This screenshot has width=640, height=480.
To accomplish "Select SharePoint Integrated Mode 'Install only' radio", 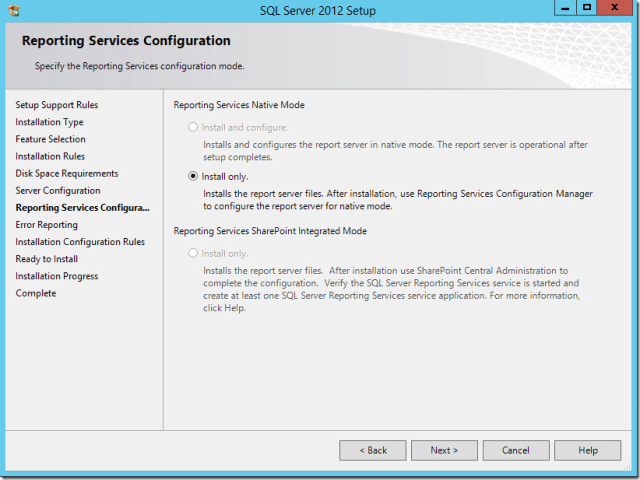I will 193,253.
